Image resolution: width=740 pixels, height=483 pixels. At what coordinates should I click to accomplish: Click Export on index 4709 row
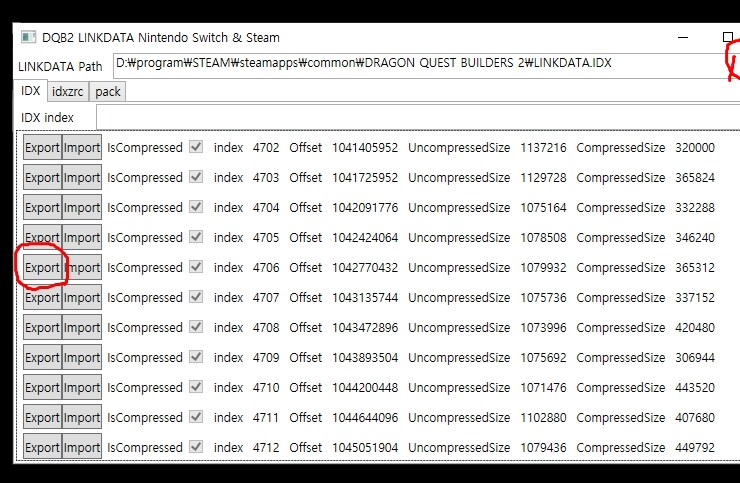click(42, 357)
